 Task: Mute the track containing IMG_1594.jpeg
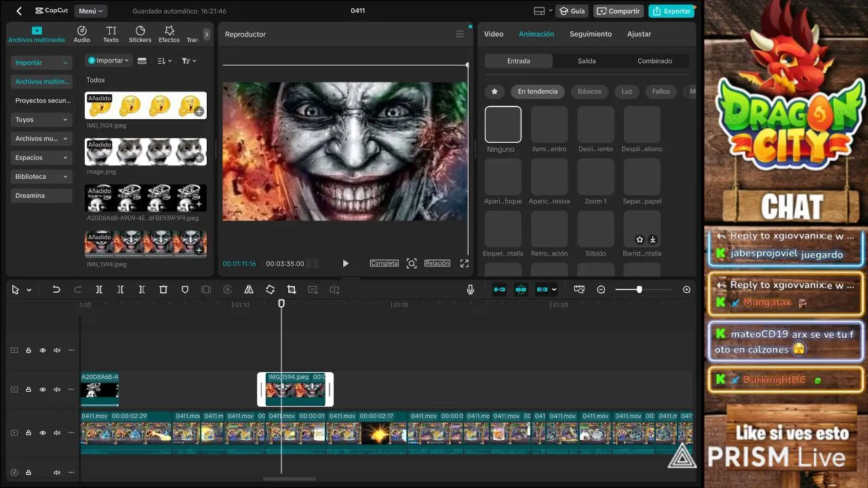click(x=57, y=390)
